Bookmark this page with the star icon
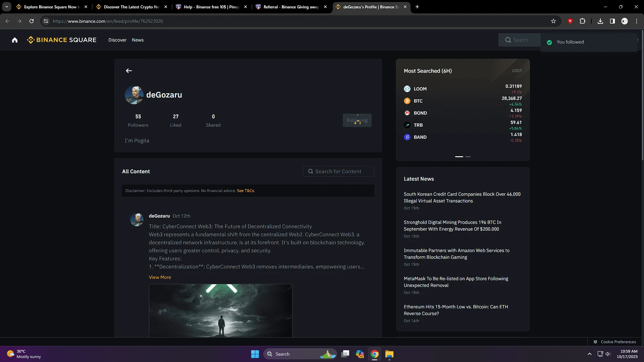The height and width of the screenshot is (362, 644). coord(553,21)
